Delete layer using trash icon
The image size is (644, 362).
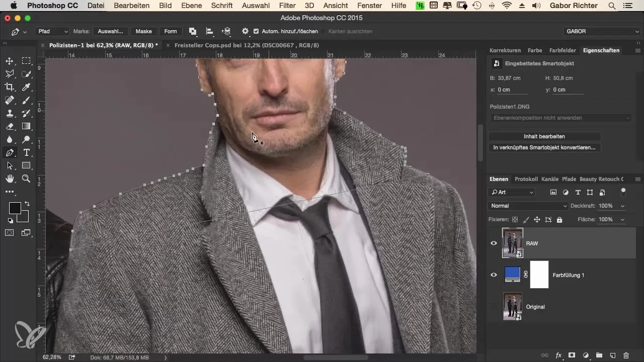point(626,355)
